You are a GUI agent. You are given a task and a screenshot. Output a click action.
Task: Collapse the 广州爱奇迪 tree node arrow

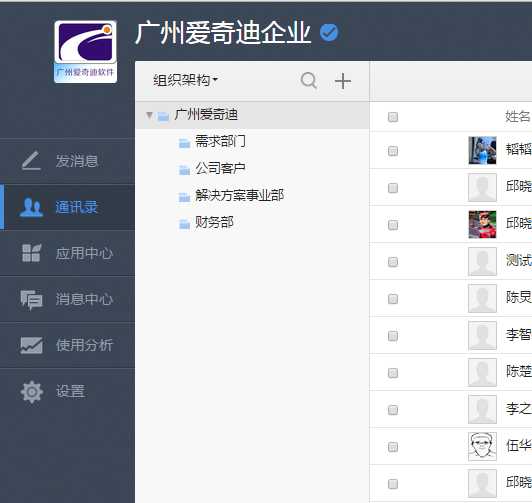(x=149, y=115)
